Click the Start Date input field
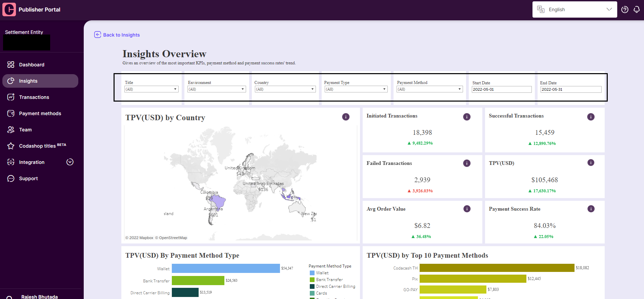Screen dimensions: 644x299 point(502,89)
